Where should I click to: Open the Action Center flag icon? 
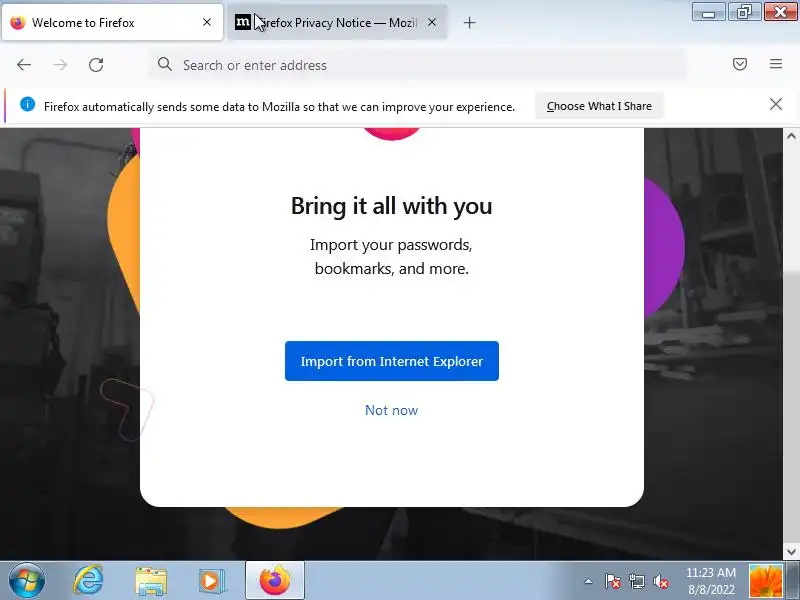613,581
